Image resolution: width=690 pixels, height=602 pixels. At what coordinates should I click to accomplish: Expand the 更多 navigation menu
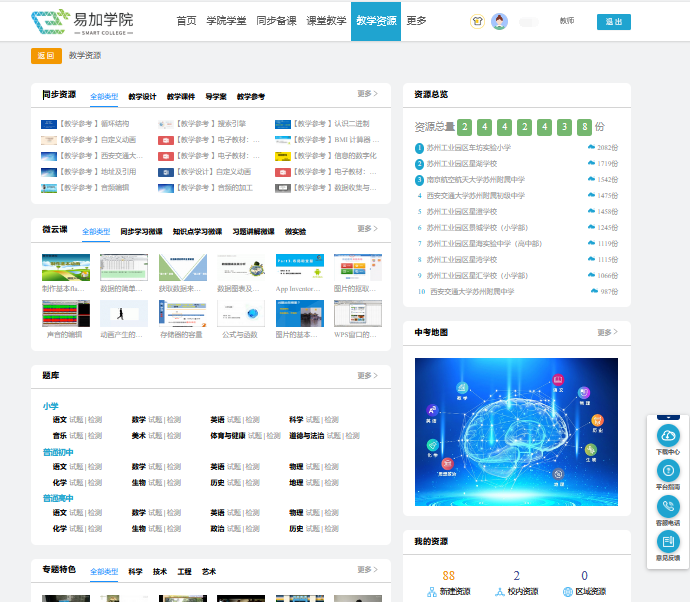(416, 21)
